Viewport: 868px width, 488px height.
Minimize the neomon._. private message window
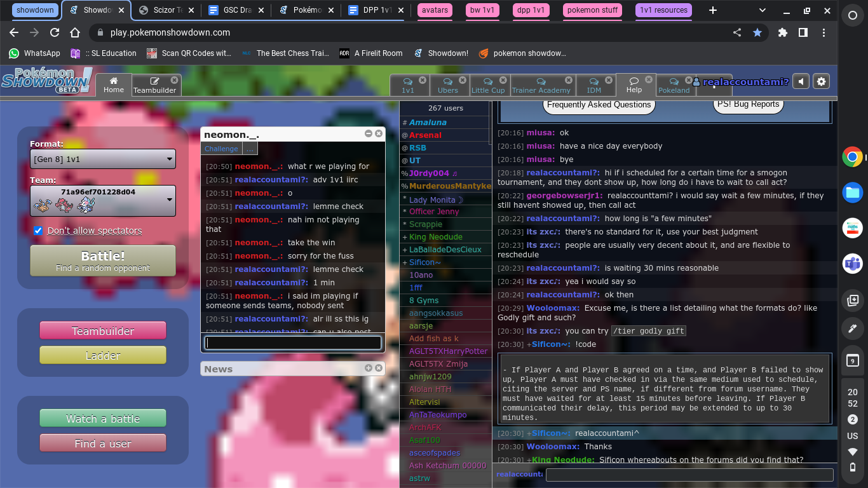pyautogui.click(x=369, y=133)
